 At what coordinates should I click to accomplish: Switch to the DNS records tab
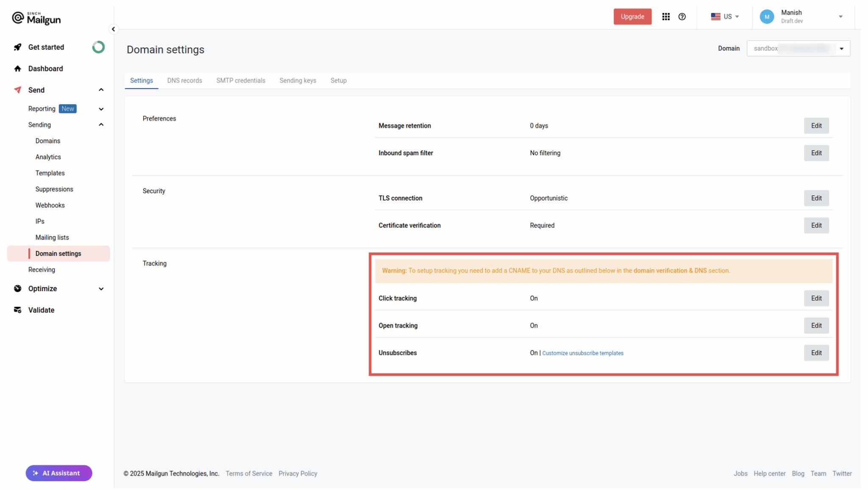[184, 80]
